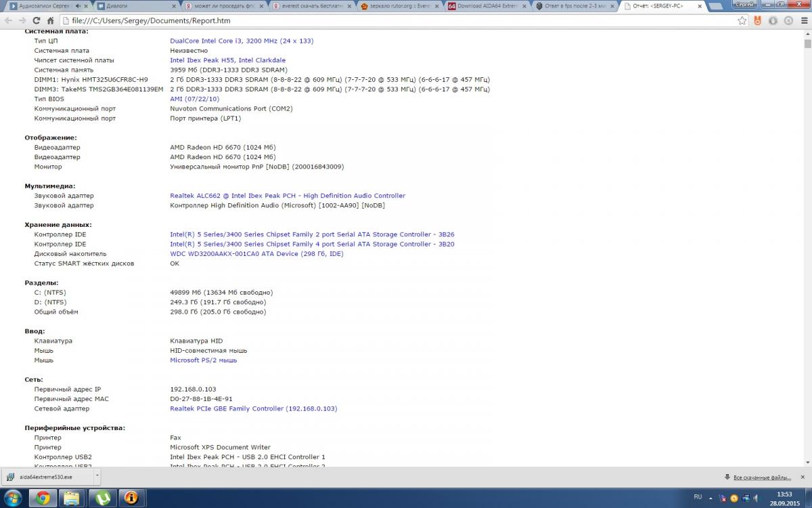This screenshot has height=508, width=812.
Task: Click the vertical scrollbar up arrow
Action: (807, 34)
